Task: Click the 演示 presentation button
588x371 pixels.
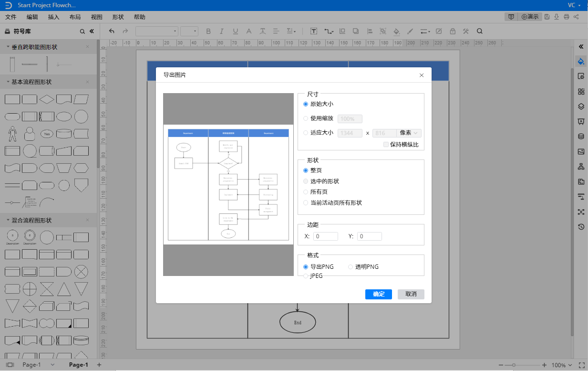Action: (x=530, y=17)
